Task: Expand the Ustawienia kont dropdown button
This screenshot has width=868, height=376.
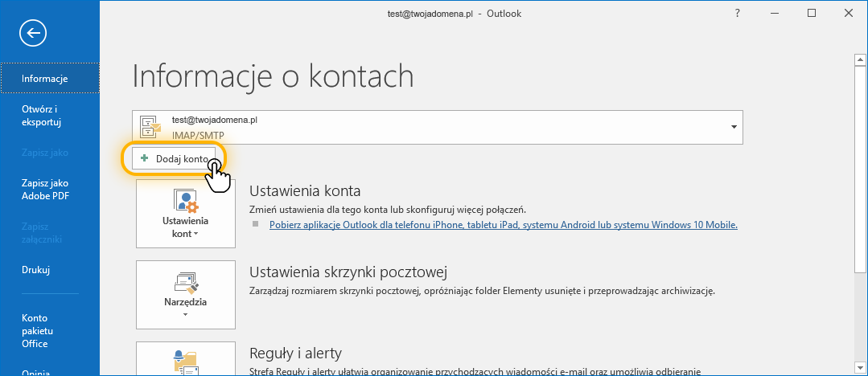Action: click(x=186, y=227)
